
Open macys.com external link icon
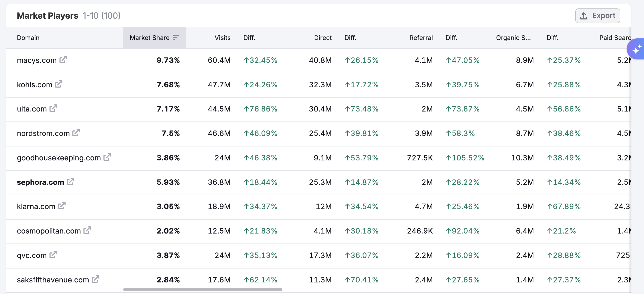click(63, 60)
